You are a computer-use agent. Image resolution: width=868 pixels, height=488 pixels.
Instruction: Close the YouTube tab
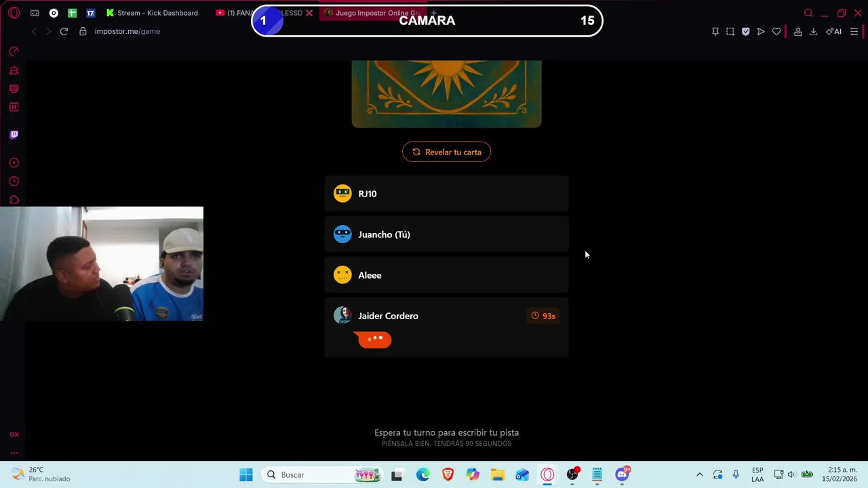(x=309, y=13)
